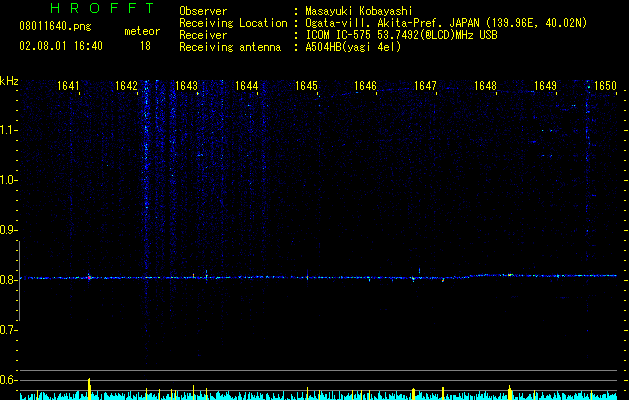Click the gray vertical range bar at left axis

tap(20, 281)
